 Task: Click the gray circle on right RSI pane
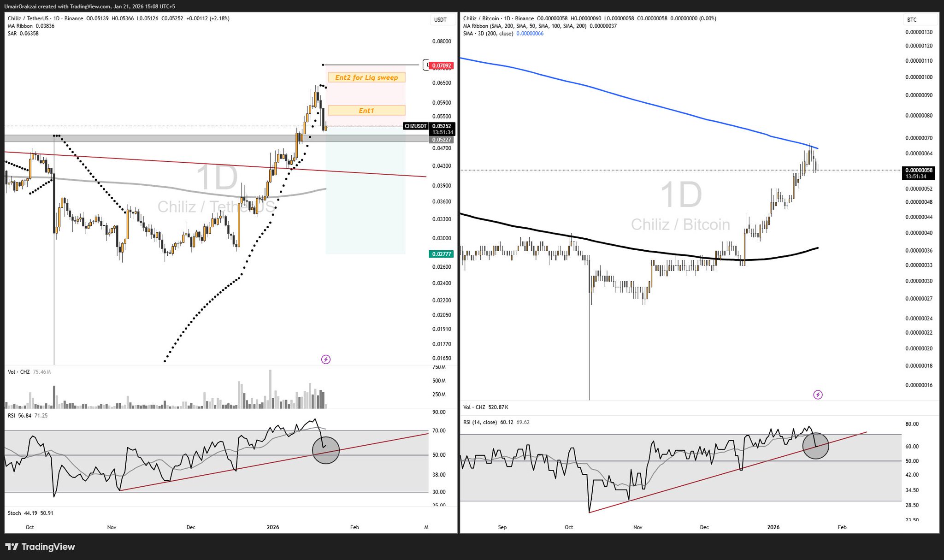pyautogui.click(x=815, y=446)
